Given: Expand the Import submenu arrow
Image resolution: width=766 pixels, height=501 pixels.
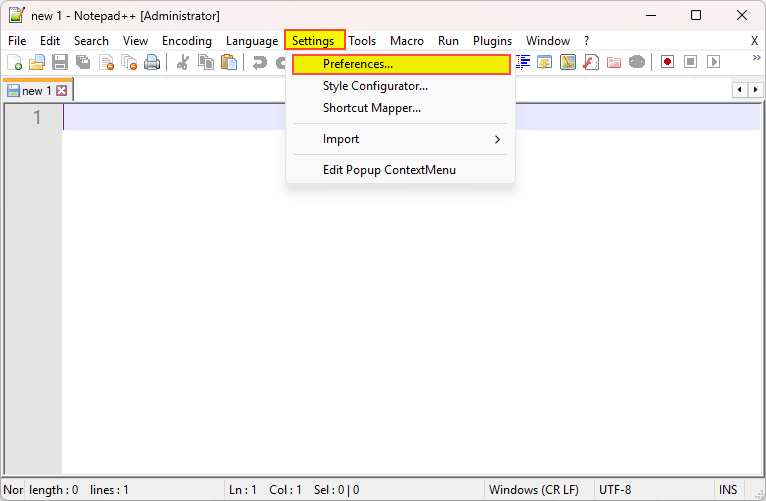Looking at the screenshot, I should click(x=497, y=139).
